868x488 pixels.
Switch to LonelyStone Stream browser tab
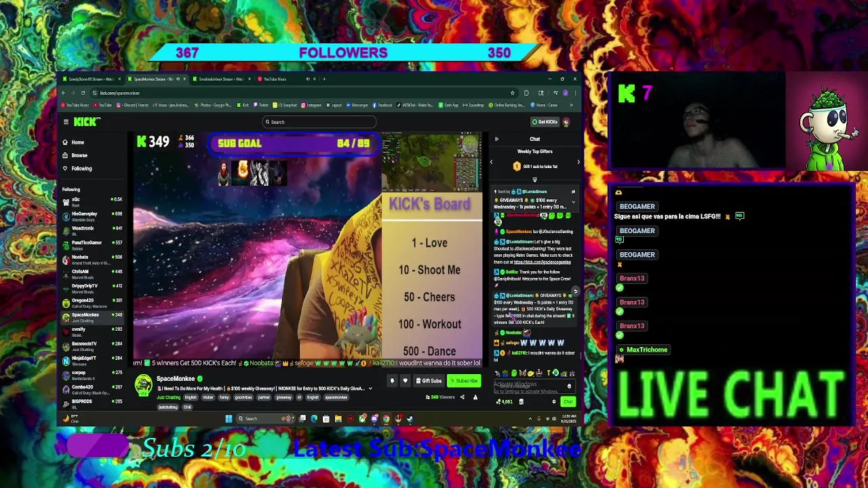pos(90,79)
